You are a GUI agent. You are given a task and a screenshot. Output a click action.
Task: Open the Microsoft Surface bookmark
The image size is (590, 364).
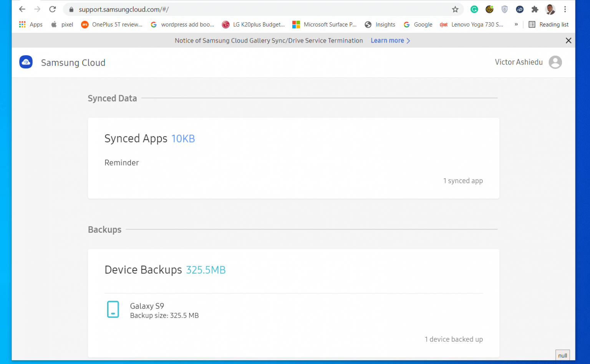coord(325,24)
